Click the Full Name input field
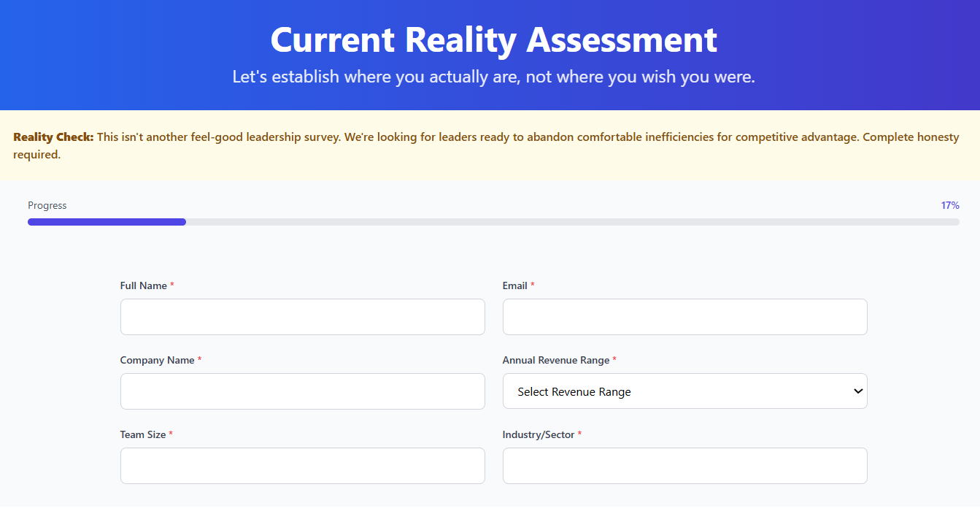The height and width of the screenshot is (514, 980). 302,317
